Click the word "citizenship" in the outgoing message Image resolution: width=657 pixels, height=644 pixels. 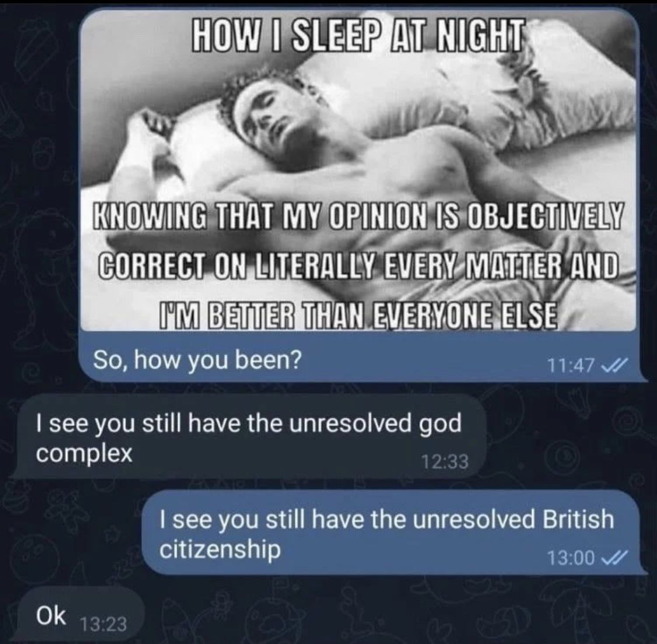[x=220, y=549]
